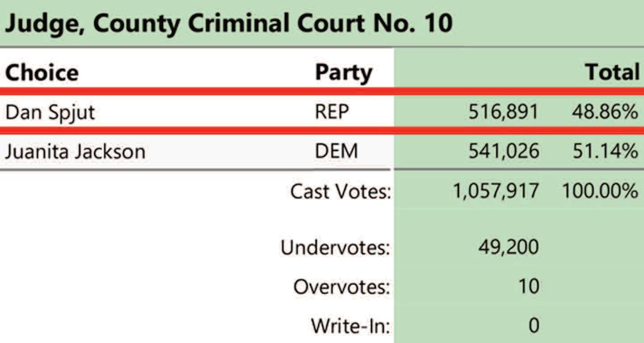Click the DEM party label
The image size is (644, 343).
tap(336, 151)
